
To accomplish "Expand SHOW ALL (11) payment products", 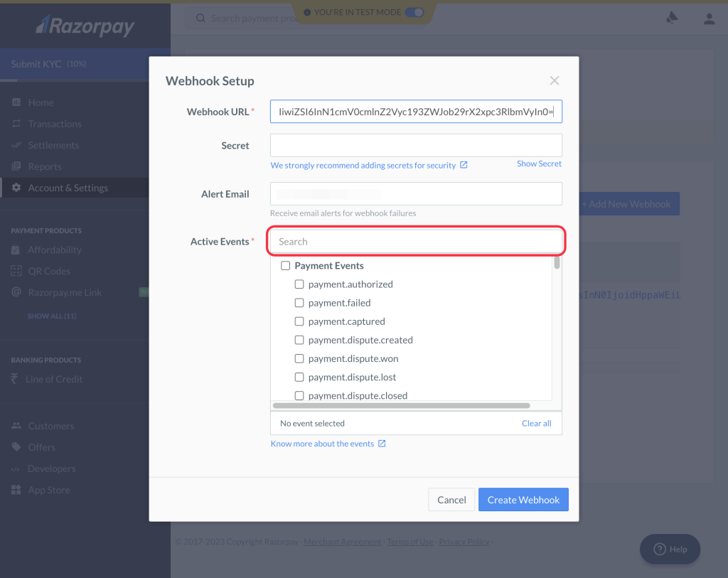I will point(52,316).
